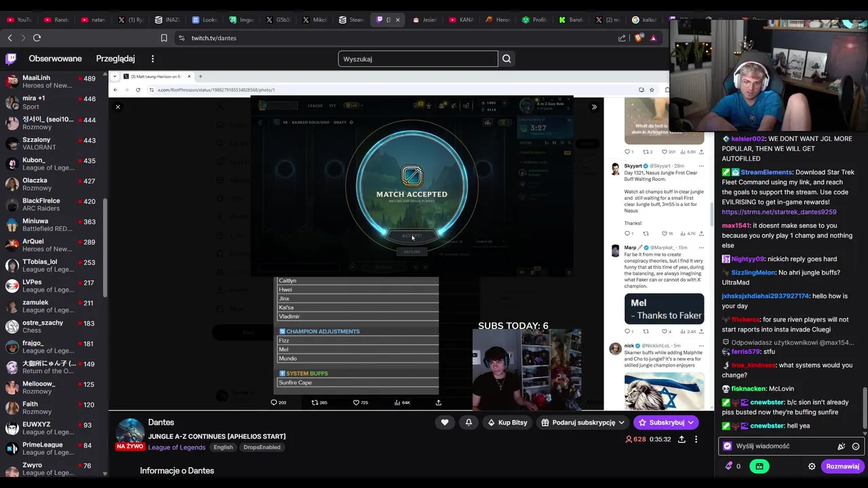Click the share icon in the address bar
The image size is (868, 488).
[622, 38]
